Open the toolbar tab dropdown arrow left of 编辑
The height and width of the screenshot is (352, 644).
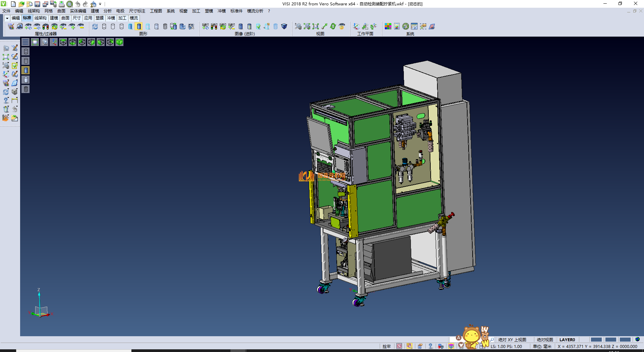pos(7,18)
